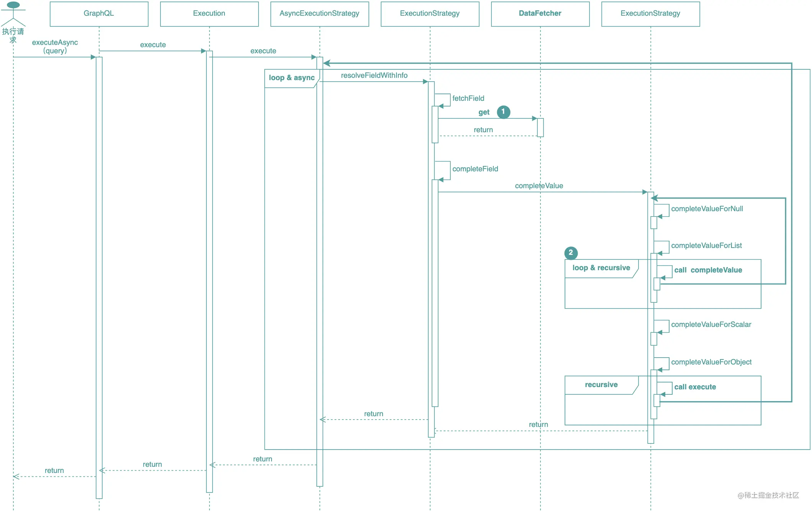Select the completeField self-call label
The width and height of the screenshot is (812, 512).
[x=475, y=169]
